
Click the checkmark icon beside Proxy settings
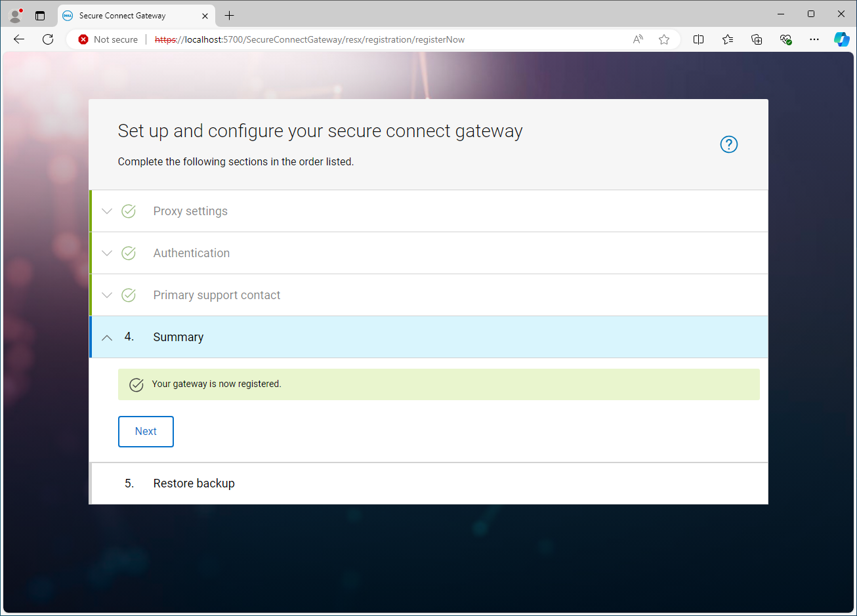128,211
